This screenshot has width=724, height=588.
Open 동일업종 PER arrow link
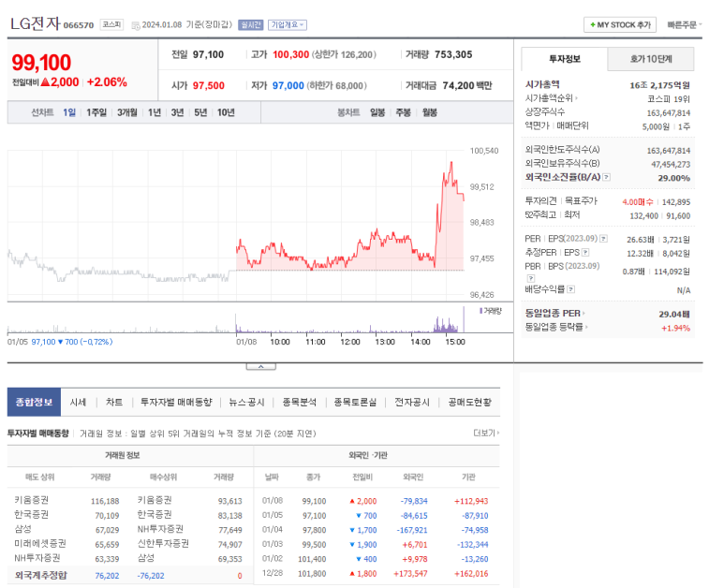[x=554, y=314]
